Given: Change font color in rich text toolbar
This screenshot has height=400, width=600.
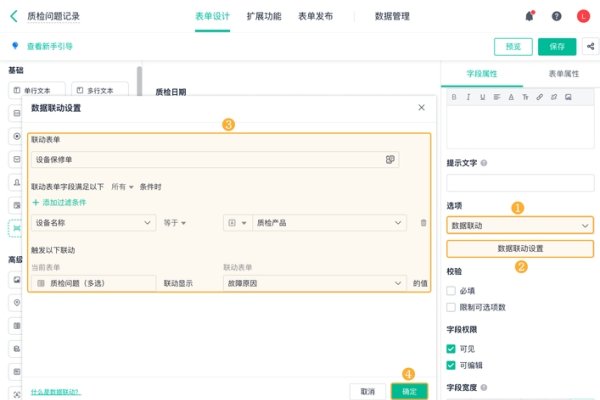Looking at the screenshot, I should coord(511,97).
